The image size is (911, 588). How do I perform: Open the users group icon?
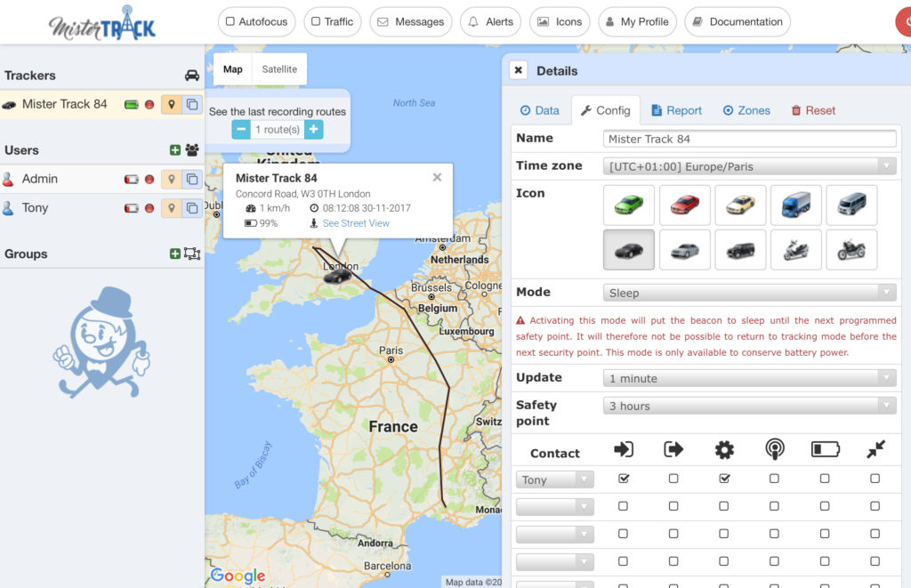click(x=192, y=150)
